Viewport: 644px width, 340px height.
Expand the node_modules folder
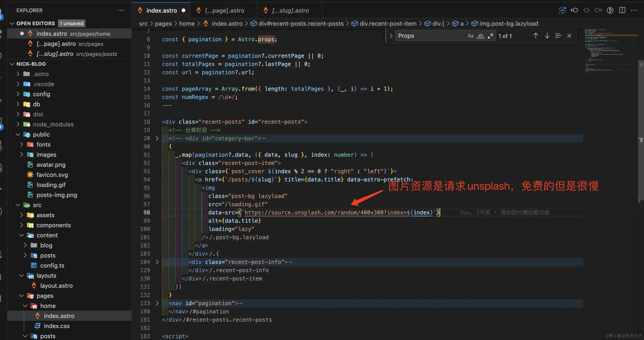53,124
